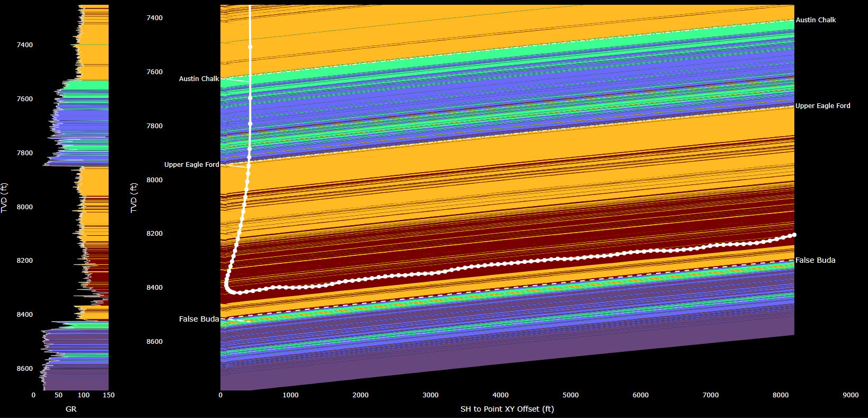Click the Austin Chalk label at right edge
The width and height of the screenshot is (868, 418).
tap(816, 20)
